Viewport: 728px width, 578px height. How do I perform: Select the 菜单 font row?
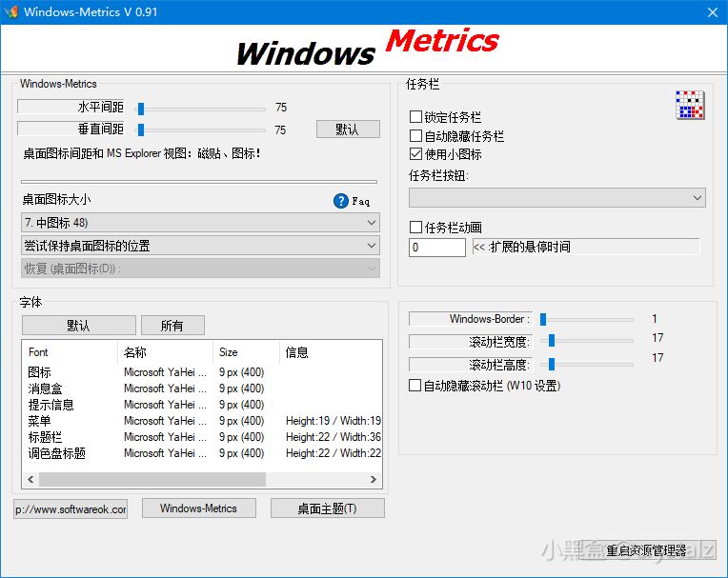click(202, 421)
